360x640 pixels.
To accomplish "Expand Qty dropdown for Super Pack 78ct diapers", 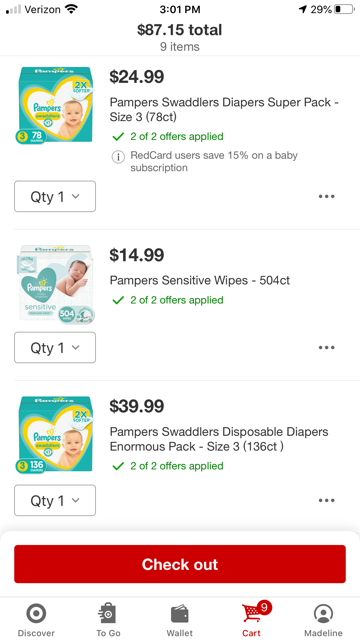I will tap(55, 196).
